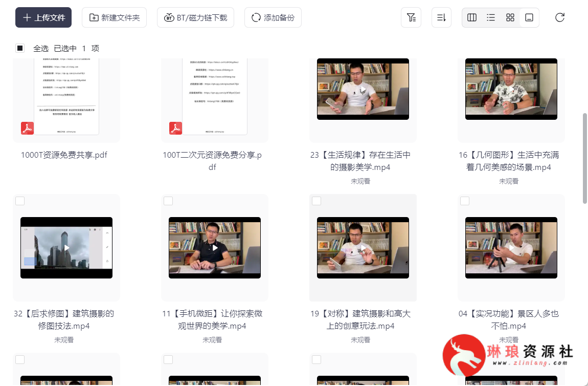Refresh the file list
Viewport: 588px width, 386px height.
[x=560, y=17]
